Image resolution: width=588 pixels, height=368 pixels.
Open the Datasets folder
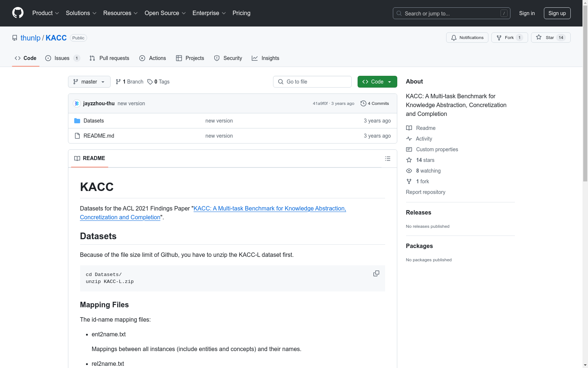tap(94, 121)
